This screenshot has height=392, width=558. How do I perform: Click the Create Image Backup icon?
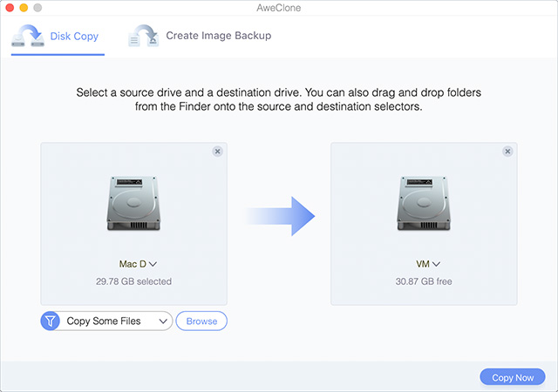point(143,36)
